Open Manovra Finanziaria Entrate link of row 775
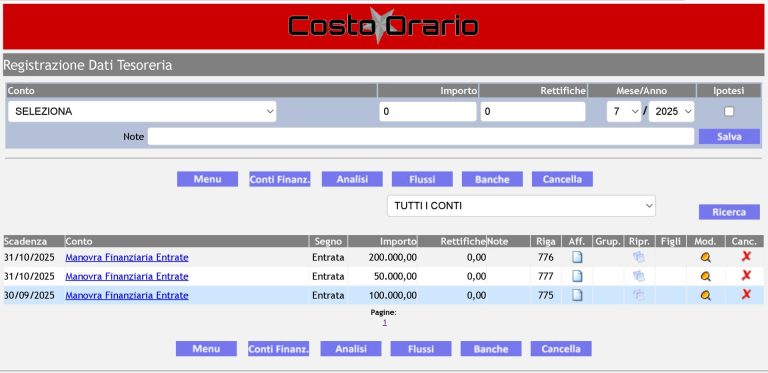This screenshot has height=373, width=768. point(127,296)
